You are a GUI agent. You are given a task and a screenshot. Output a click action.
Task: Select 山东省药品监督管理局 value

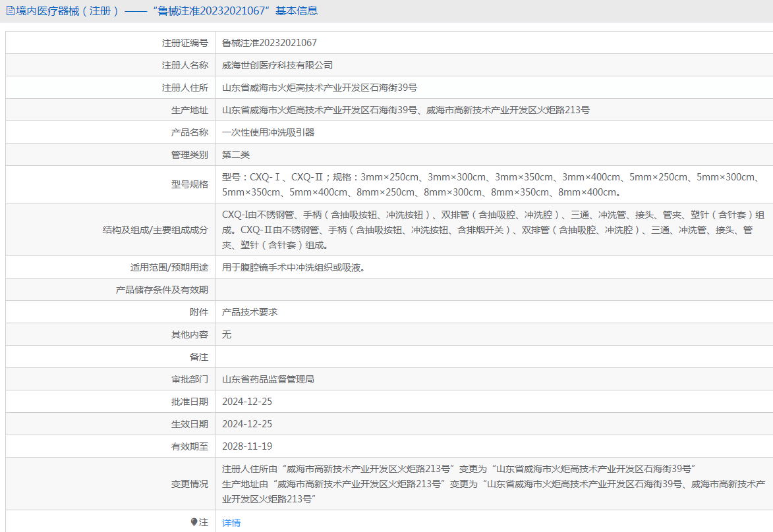(268, 379)
